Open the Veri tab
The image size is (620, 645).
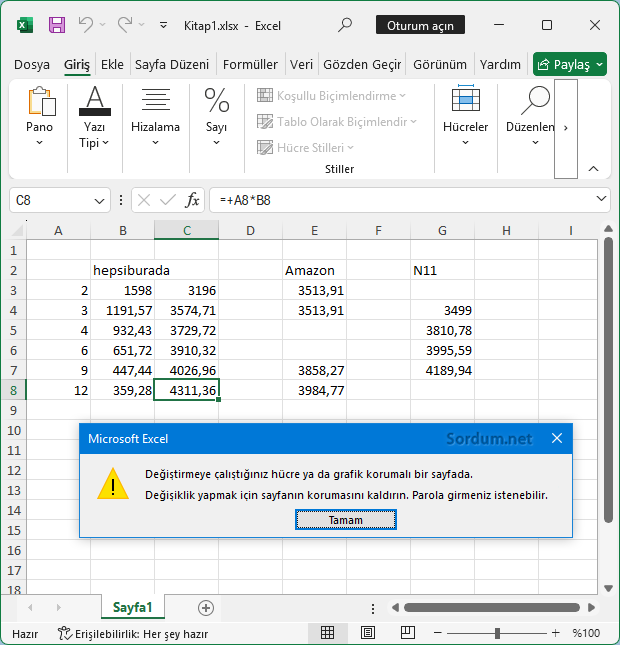[301, 65]
